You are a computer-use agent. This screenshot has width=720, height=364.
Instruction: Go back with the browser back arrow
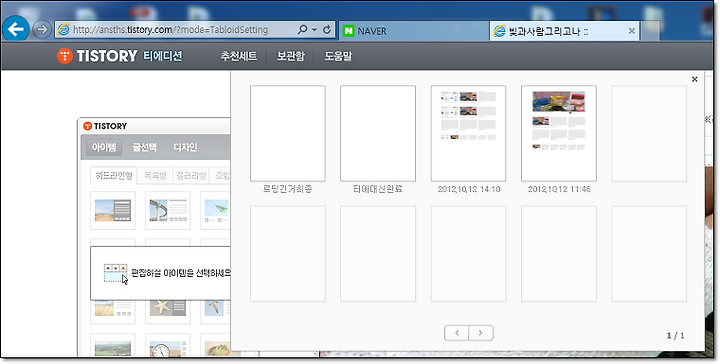pyautogui.click(x=16, y=29)
